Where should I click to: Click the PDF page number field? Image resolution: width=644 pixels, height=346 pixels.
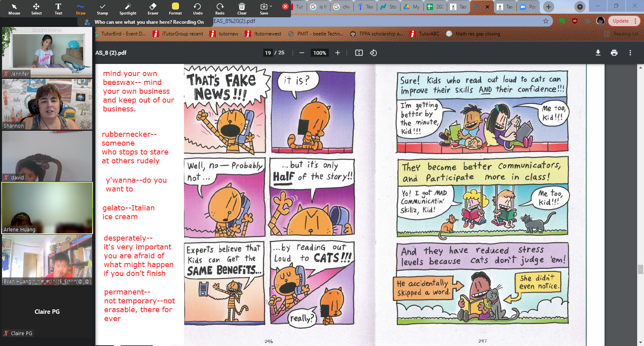268,53
